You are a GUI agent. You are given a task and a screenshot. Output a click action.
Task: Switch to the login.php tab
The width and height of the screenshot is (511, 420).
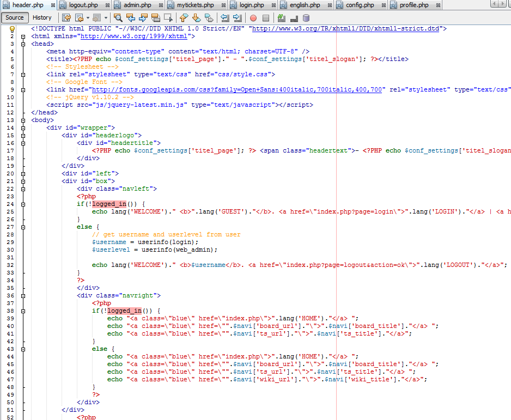pyautogui.click(x=252, y=5)
